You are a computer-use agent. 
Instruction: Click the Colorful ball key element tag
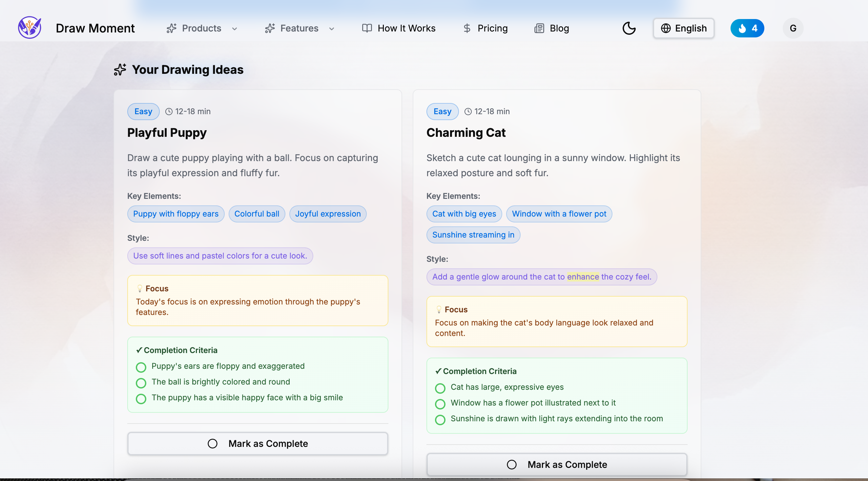click(257, 214)
